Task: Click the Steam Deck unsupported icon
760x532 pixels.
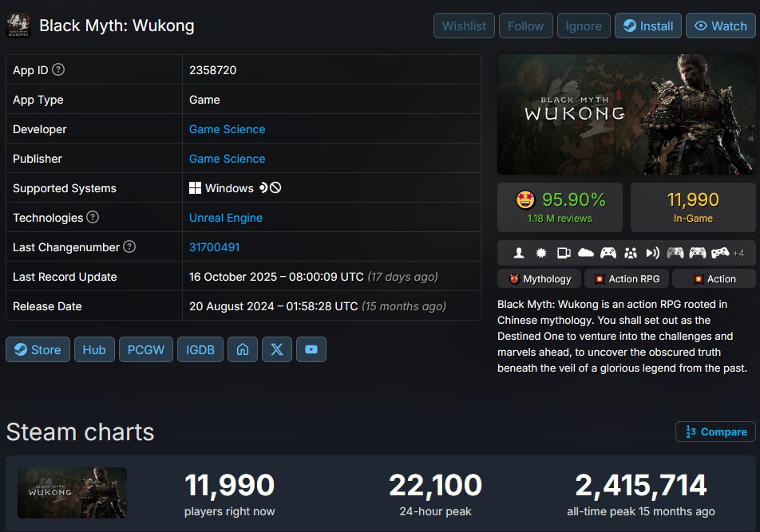Action: click(x=271, y=187)
